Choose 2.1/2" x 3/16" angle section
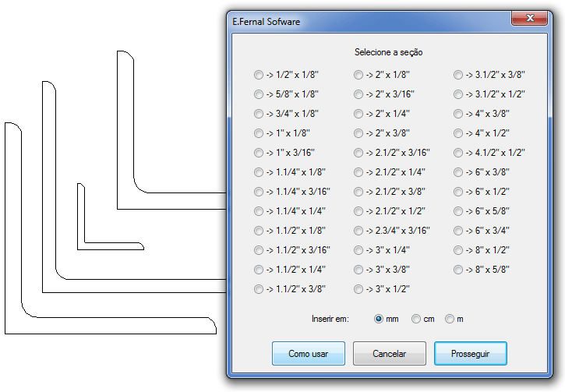 tap(358, 153)
